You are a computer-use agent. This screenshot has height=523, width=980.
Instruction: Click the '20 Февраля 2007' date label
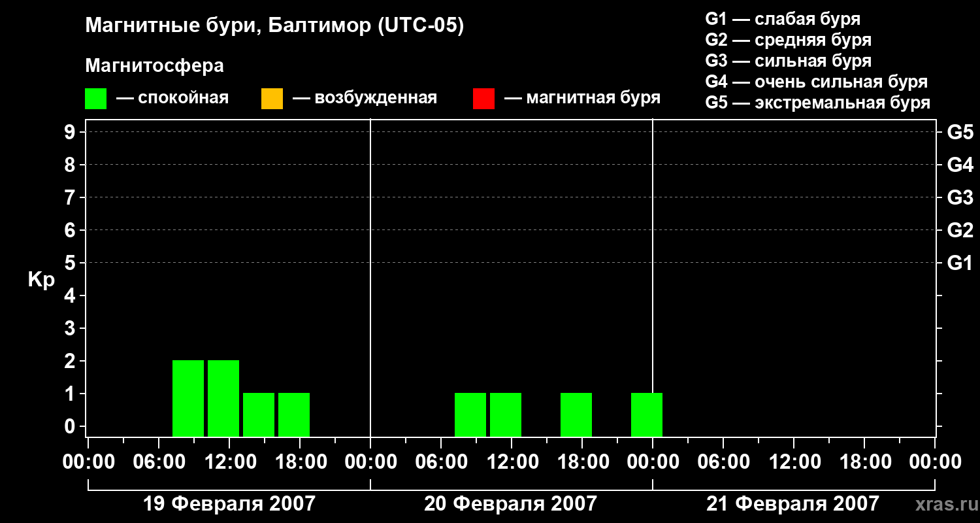click(x=511, y=504)
